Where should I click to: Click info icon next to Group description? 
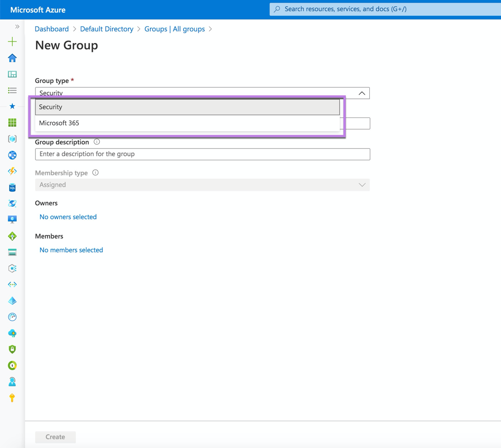click(x=97, y=142)
